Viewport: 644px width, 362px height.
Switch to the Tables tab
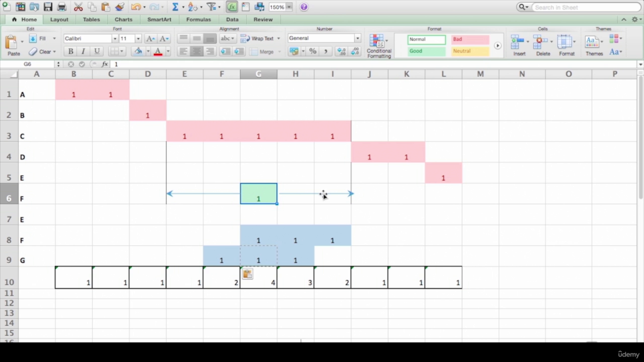[x=92, y=20]
